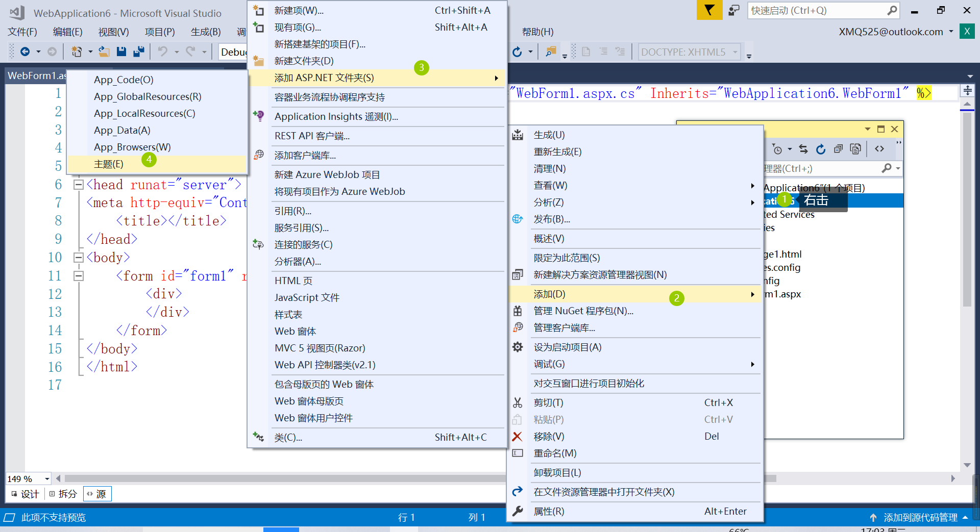
Task: Click the Save All toolbar icon
Action: tap(138, 51)
